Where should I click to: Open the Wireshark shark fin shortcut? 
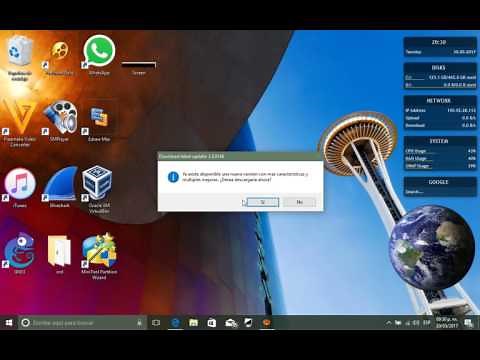60,187
